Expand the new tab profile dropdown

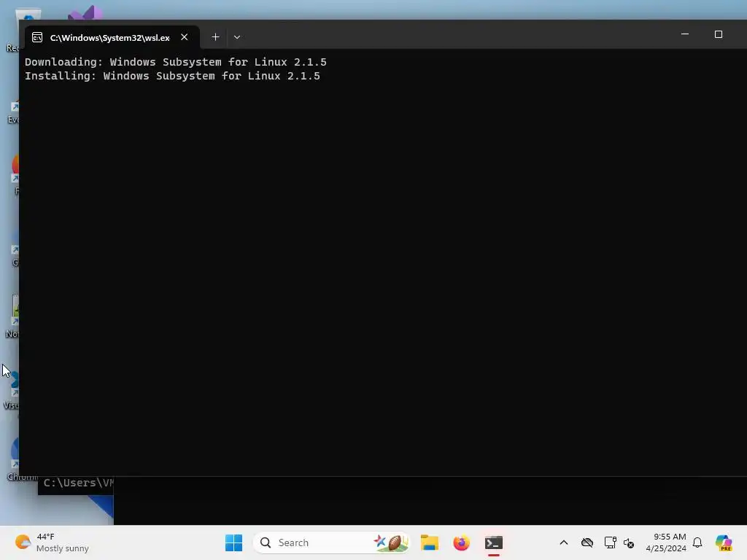click(237, 37)
